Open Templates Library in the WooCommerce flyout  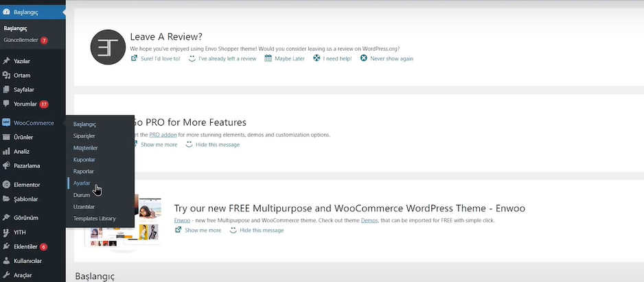pos(95,219)
